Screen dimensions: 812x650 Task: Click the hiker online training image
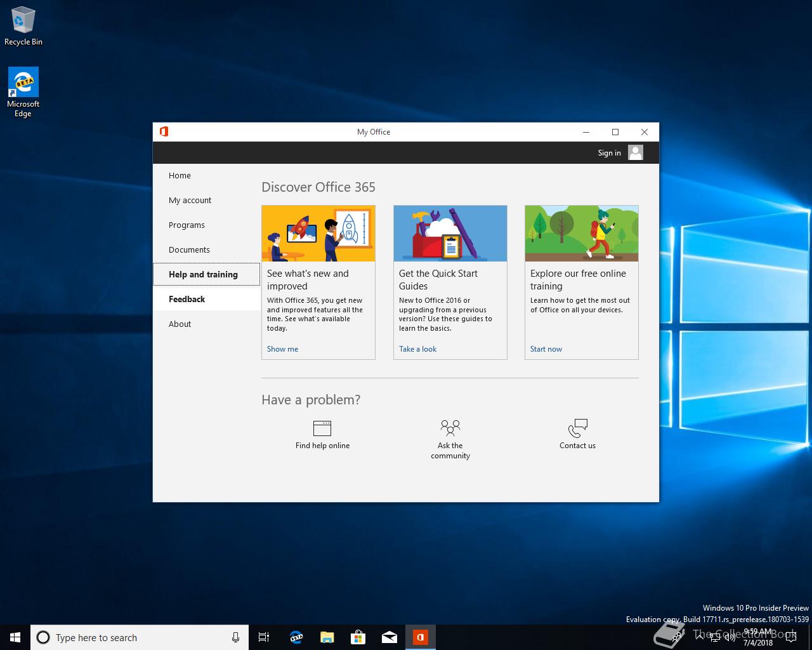(x=582, y=234)
